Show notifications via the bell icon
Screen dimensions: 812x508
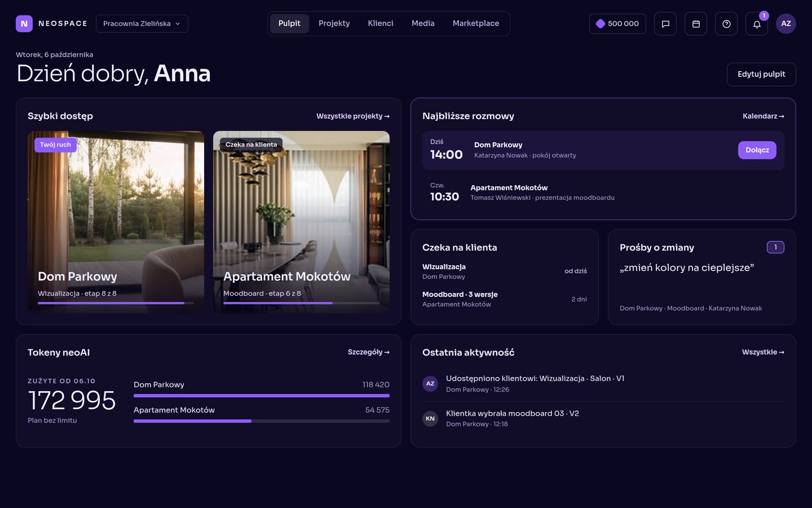[757, 24]
